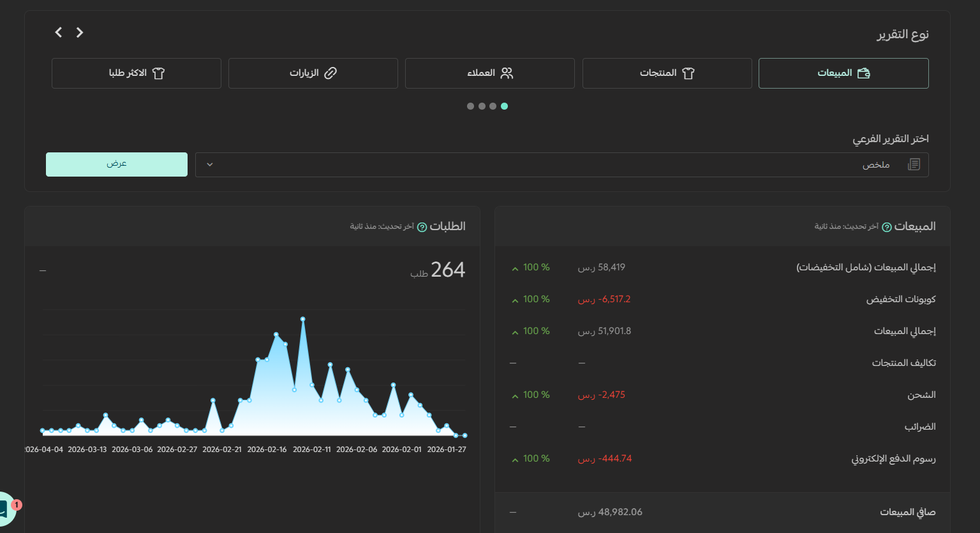This screenshot has height=533, width=980.
Task: Expand the ملخص sub-report dropdown
Action: pos(562,164)
